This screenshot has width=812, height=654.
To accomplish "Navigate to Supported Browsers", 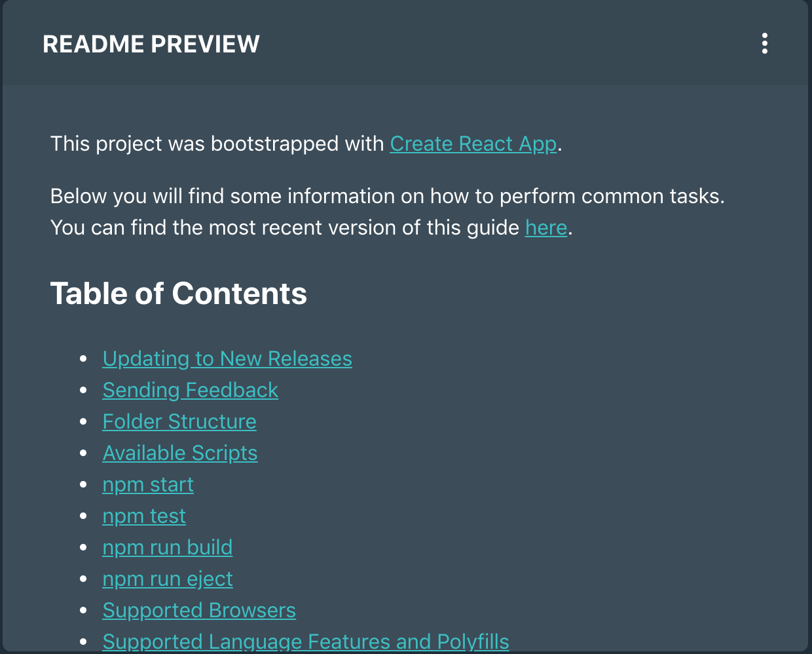I will [x=199, y=610].
